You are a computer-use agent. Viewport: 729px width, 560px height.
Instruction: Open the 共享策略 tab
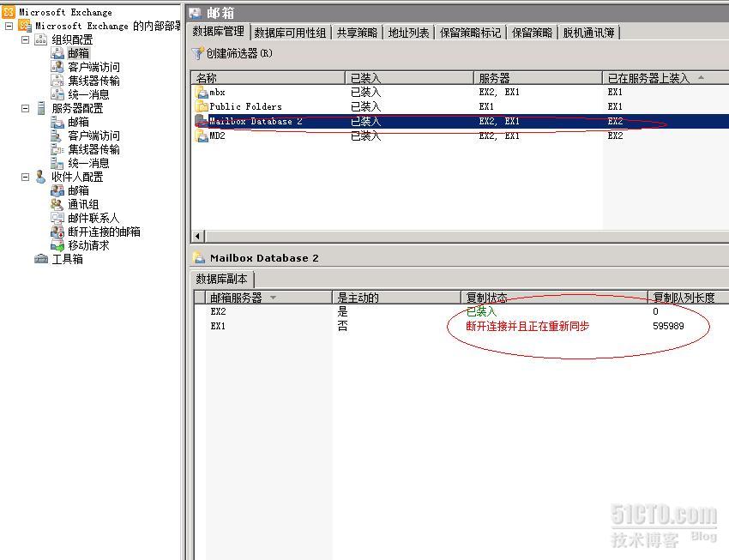pos(357,33)
